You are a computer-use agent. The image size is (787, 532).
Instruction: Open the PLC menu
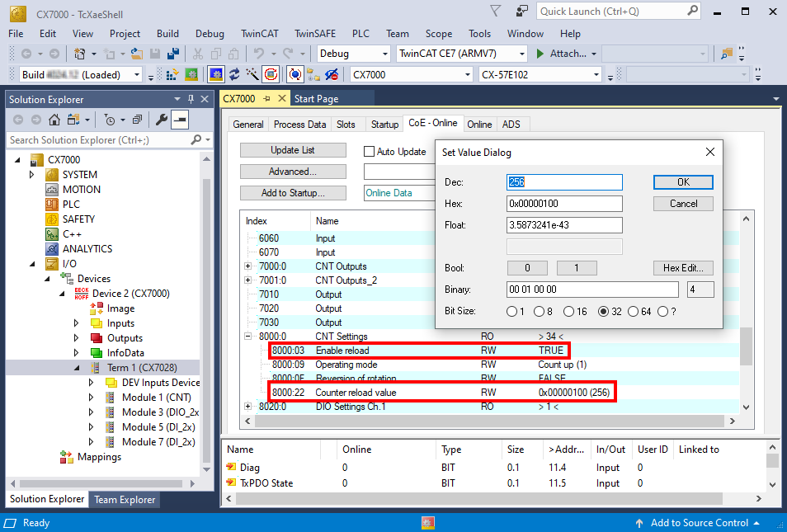pos(361,34)
